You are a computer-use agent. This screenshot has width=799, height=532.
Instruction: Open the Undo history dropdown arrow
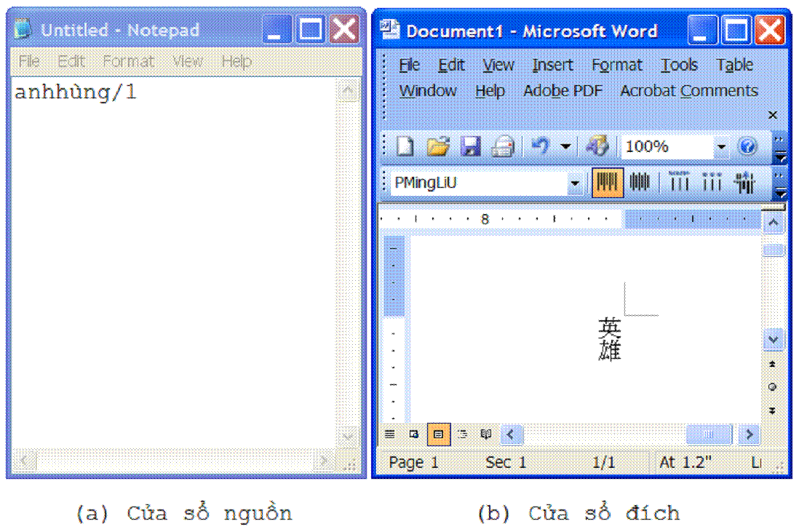point(565,147)
